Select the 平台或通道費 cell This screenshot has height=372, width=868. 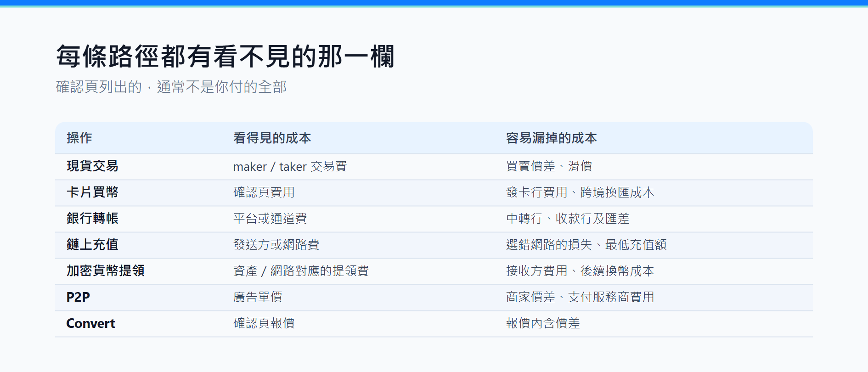(x=270, y=219)
